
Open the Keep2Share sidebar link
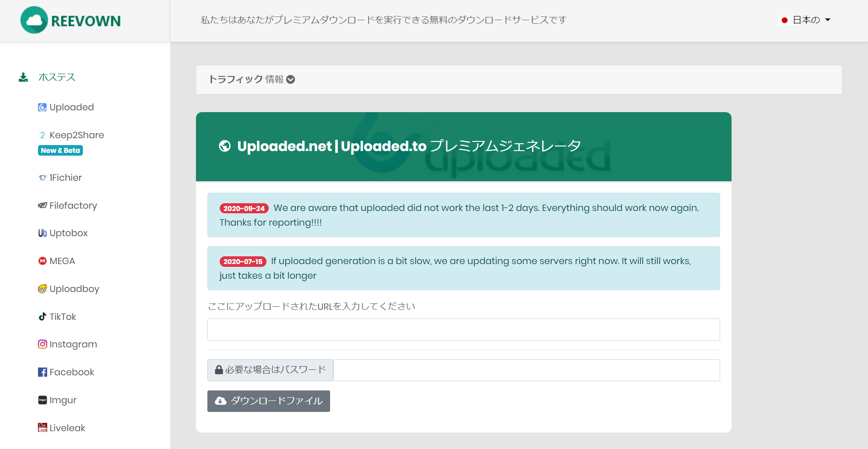click(76, 135)
